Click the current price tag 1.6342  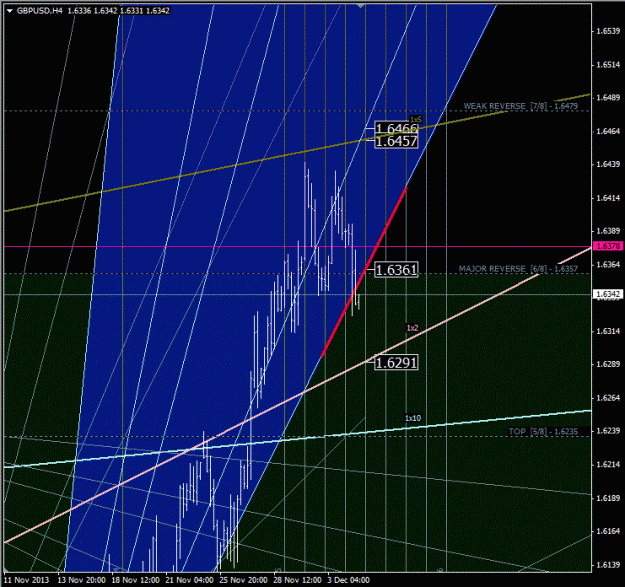pyautogui.click(x=607, y=294)
